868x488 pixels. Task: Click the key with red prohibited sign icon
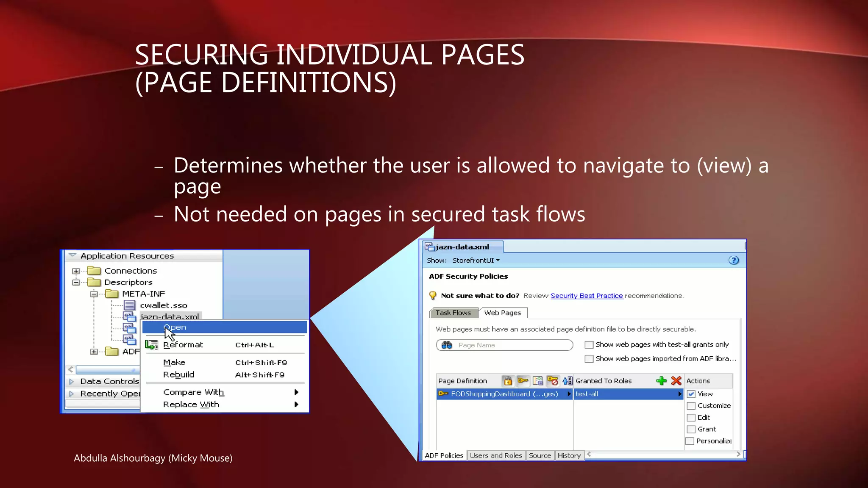click(x=553, y=381)
